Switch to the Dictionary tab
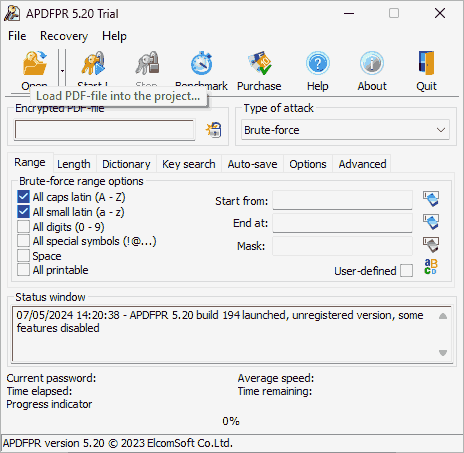Screen dimensions: 464x453 [126, 164]
